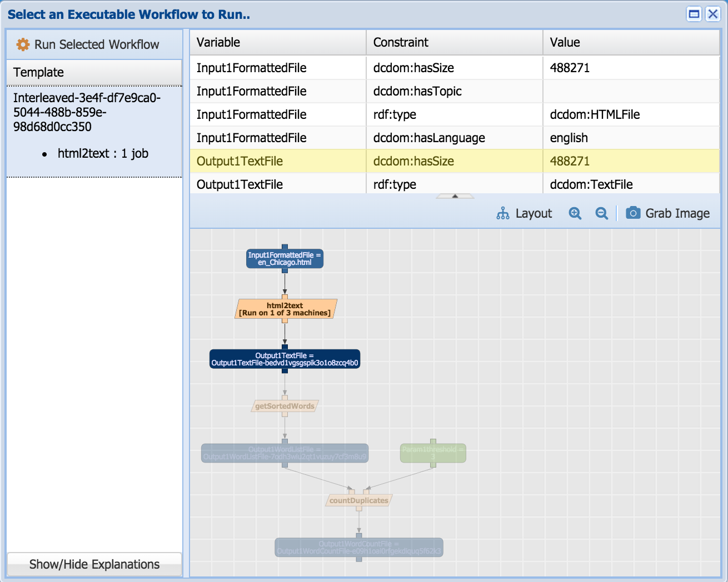
Task: Zoom in on the workflow graph
Action: [x=575, y=213]
